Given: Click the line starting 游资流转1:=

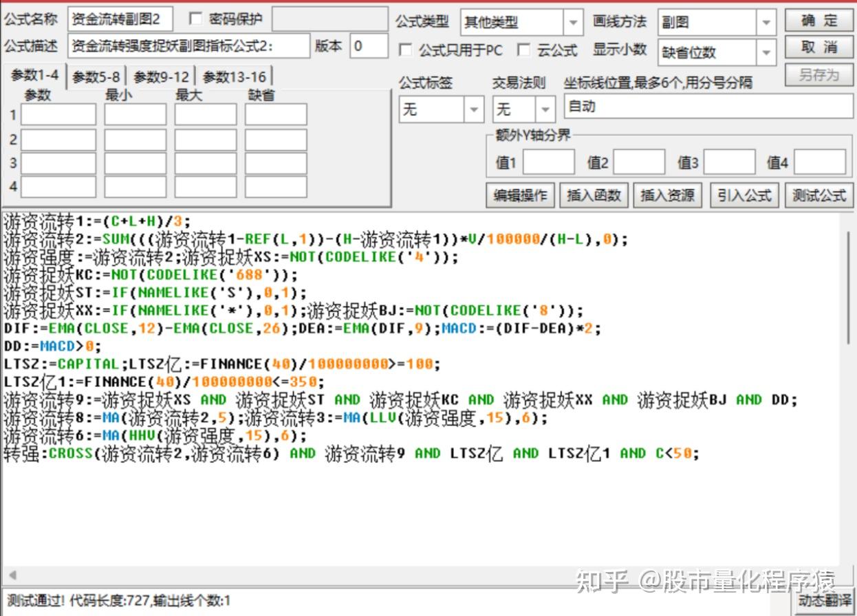Looking at the screenshot, I should (96, 221).
